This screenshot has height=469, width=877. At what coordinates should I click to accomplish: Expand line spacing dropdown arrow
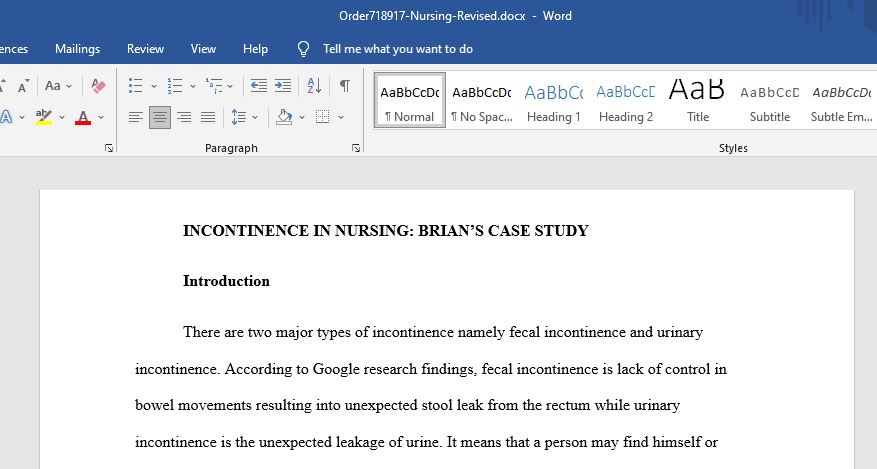(255, 117)
